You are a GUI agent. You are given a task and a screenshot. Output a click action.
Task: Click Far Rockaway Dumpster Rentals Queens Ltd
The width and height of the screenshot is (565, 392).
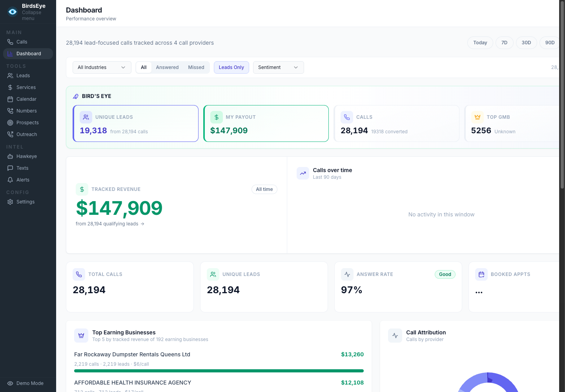132,354
